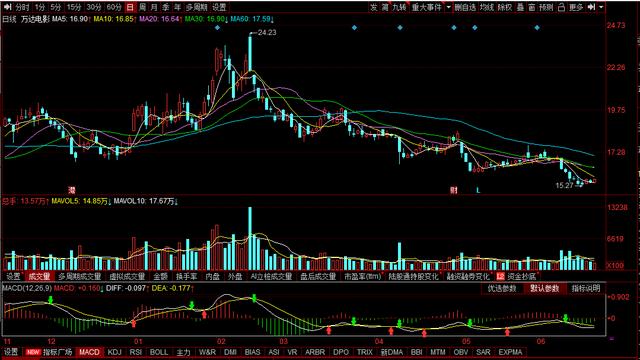Toggle 均线 moving average display
640x360 pixels.
(486, 7)
